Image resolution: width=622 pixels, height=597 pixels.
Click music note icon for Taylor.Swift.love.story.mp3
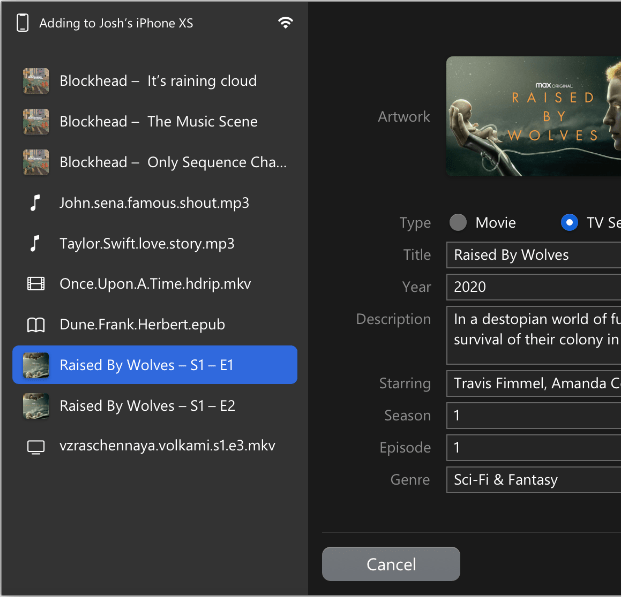click(x=35, y=244)
